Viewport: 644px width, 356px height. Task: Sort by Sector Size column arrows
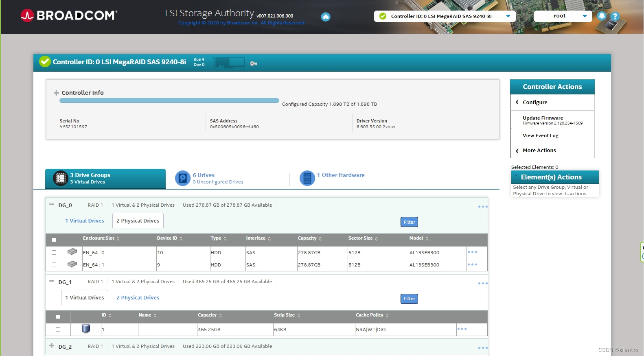[x=377, y=238]
